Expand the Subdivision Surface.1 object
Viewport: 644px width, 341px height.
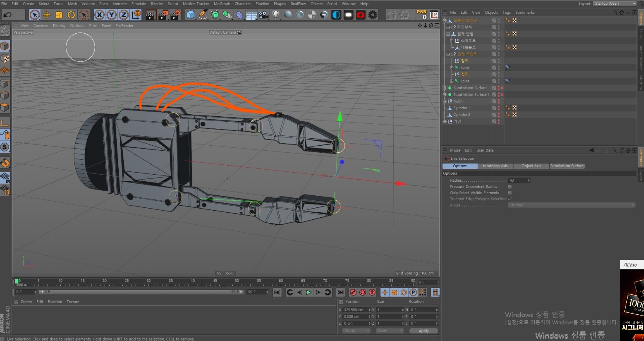[x=444, y=95]
